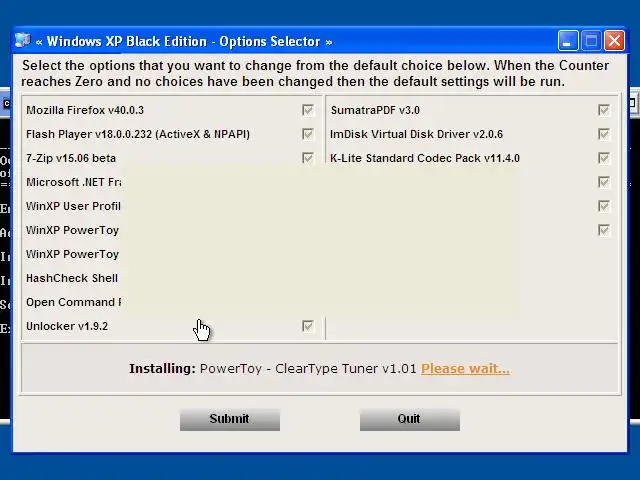Minimize the Options Selector window
Image resolution: width=640 pixels, height=480 pixels.
(x=568, y=41)
